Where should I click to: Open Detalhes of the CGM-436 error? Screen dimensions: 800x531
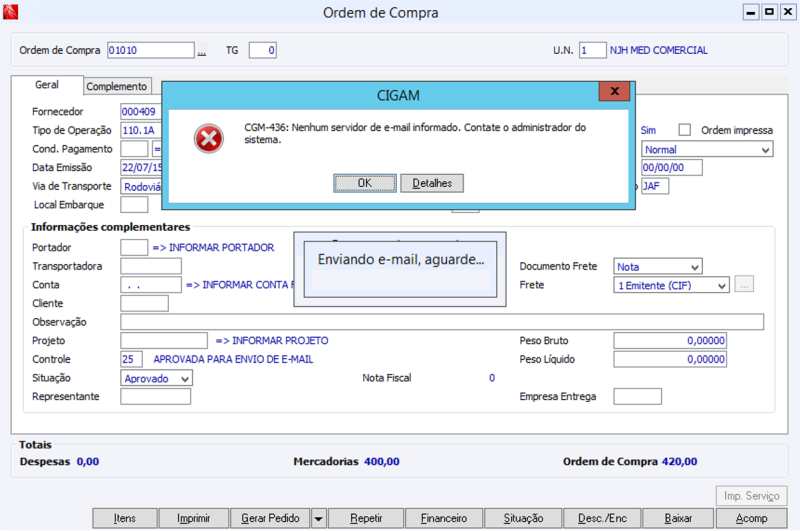tap(432, 183)
